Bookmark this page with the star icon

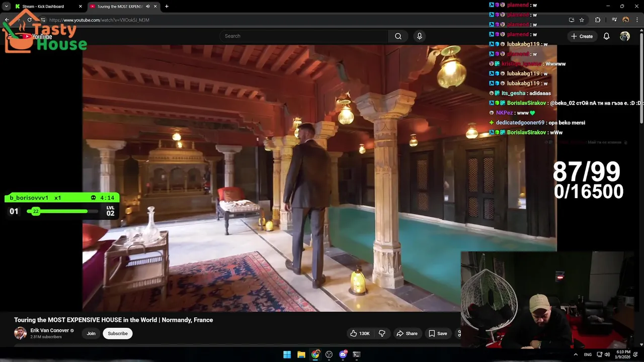(x=582, y=20)
